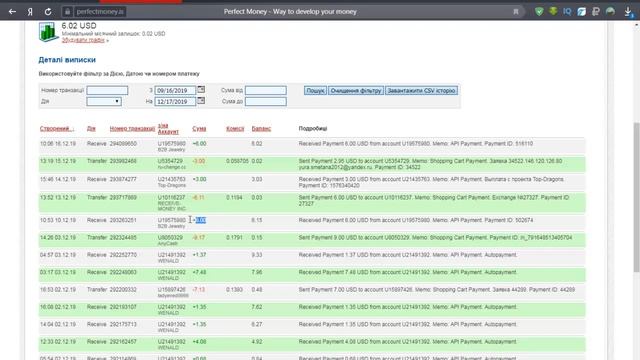Focus the perfectmoney.is address field
The width and height of the screenshot is (640, 360).
100,12
